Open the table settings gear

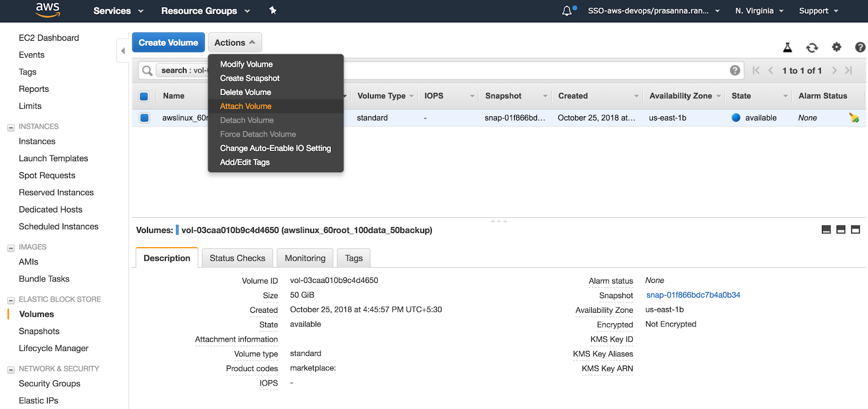click(837, 47)
